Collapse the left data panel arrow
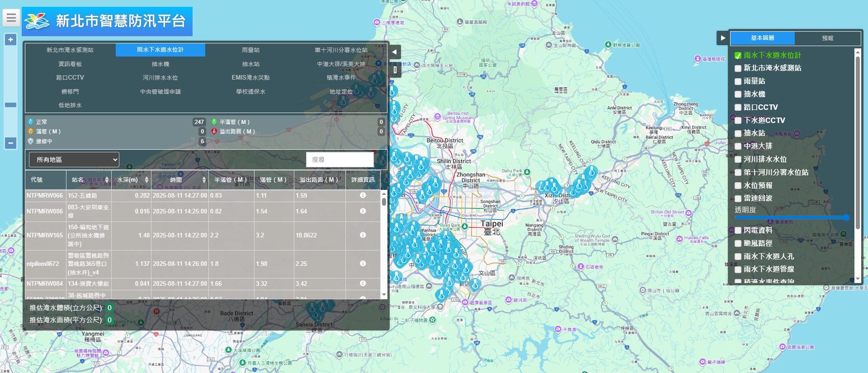 [x=394, y=52]
